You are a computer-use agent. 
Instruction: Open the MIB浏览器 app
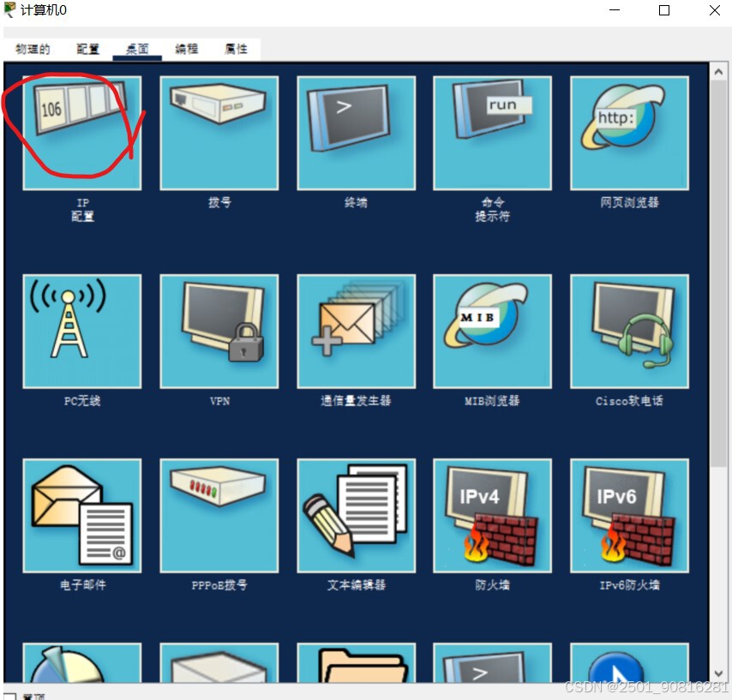[x=493, y=332]
